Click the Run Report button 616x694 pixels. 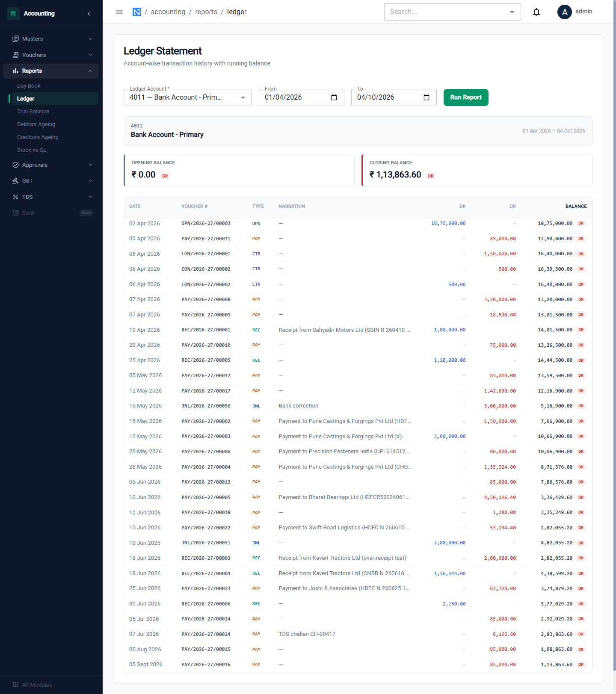coord(466,97)
